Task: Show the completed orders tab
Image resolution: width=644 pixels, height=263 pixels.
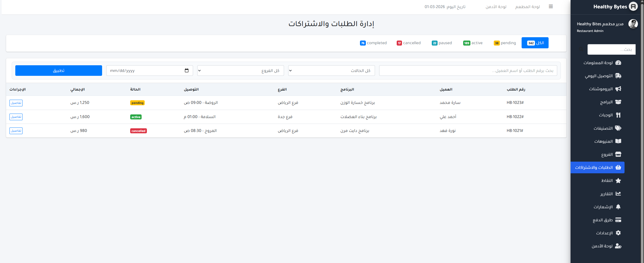Action: 373,43
